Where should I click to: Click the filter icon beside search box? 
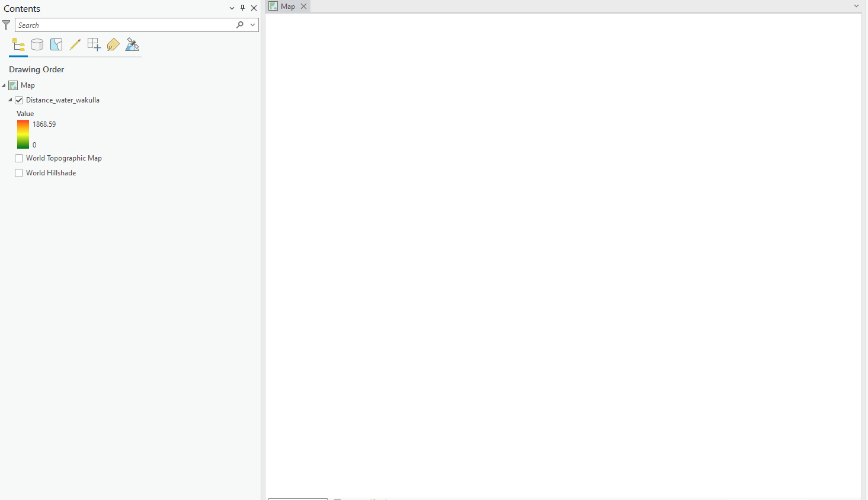click(6, 24)
